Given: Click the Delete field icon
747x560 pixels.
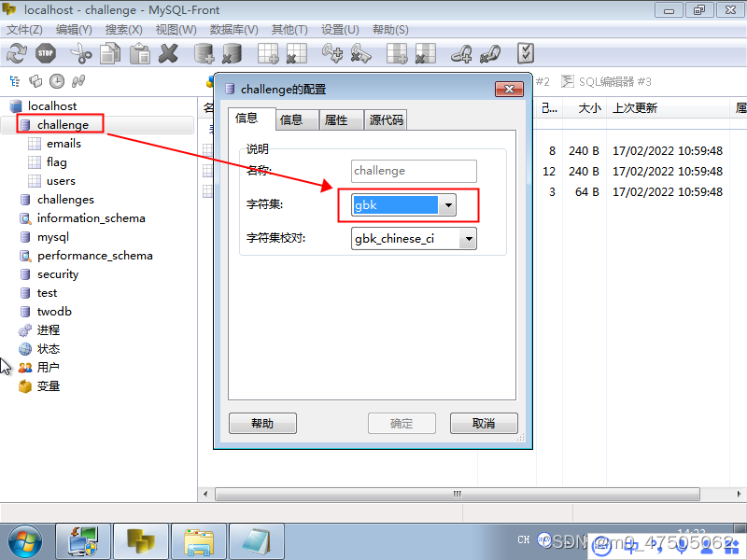Looking at the screenshot, I should pyautogui.click(x=425, y=53).
